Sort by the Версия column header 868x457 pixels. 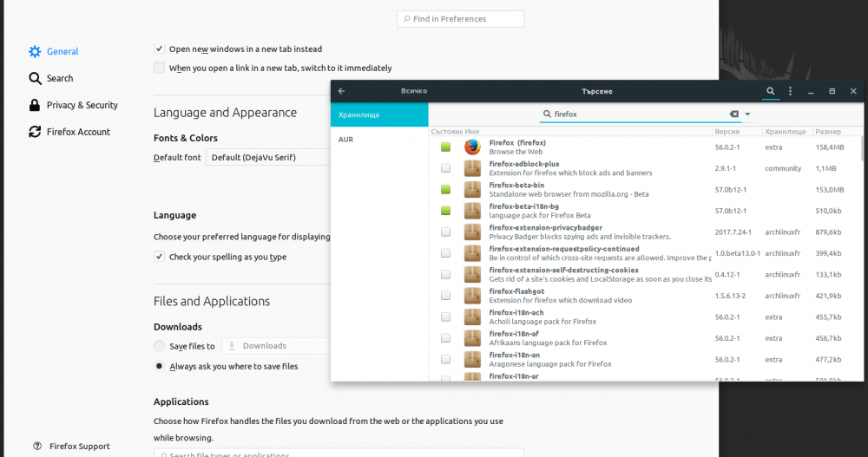(x=737, y=132)
